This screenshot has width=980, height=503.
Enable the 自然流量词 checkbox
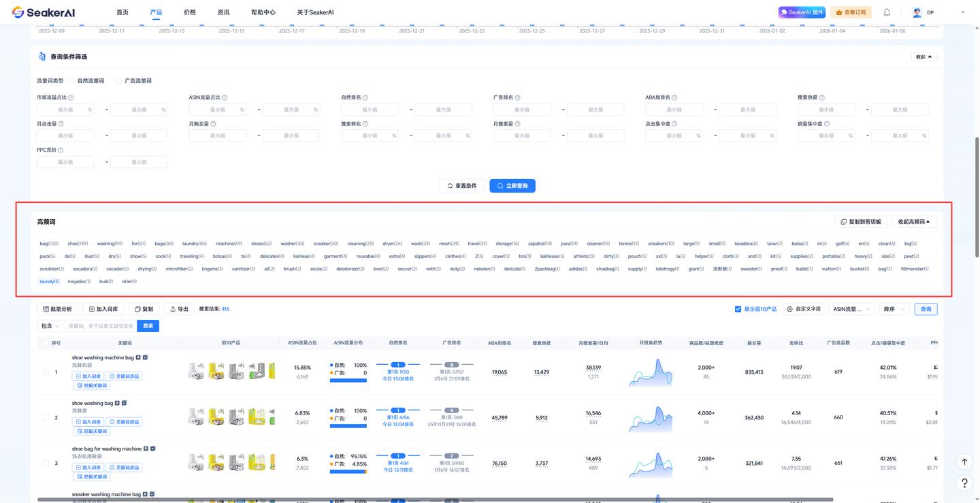coord(71,81)
